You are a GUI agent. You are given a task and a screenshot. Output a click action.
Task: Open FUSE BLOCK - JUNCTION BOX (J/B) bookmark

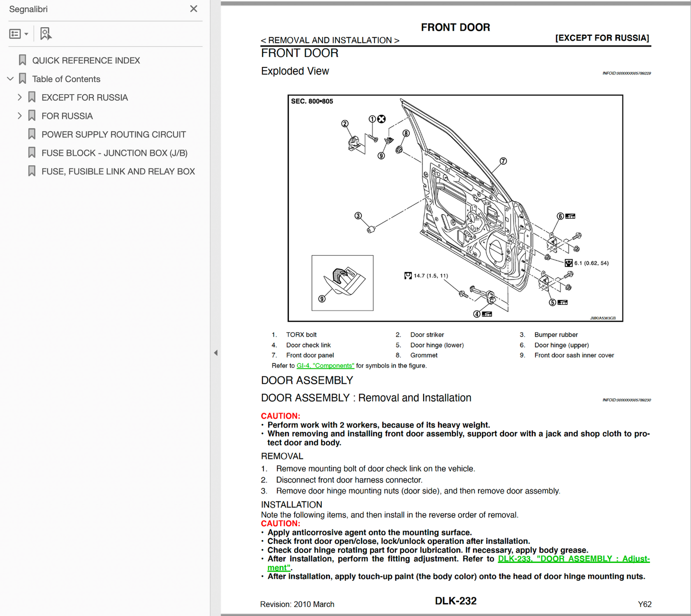(114, 153)
